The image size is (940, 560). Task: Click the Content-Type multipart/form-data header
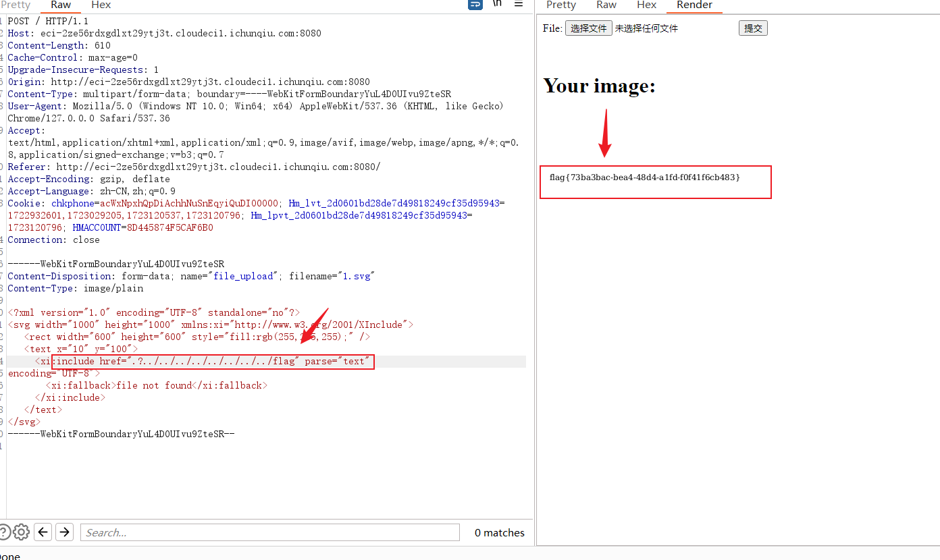[x=230, y=94]
